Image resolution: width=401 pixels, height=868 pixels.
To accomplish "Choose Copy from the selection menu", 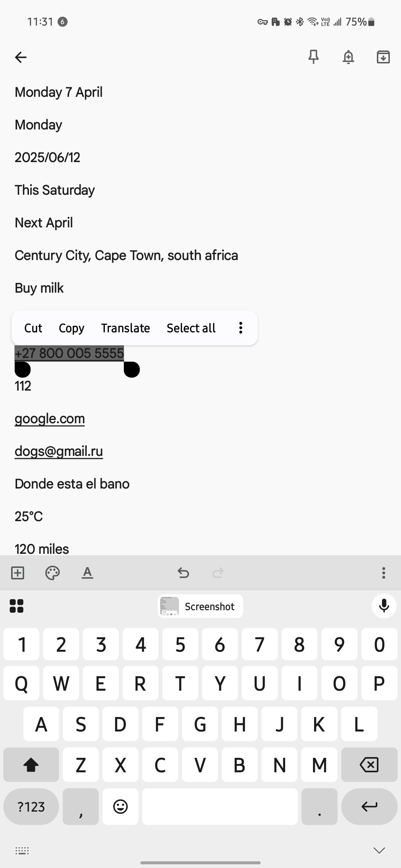I will pyautogui.click(x=71, y=328).
